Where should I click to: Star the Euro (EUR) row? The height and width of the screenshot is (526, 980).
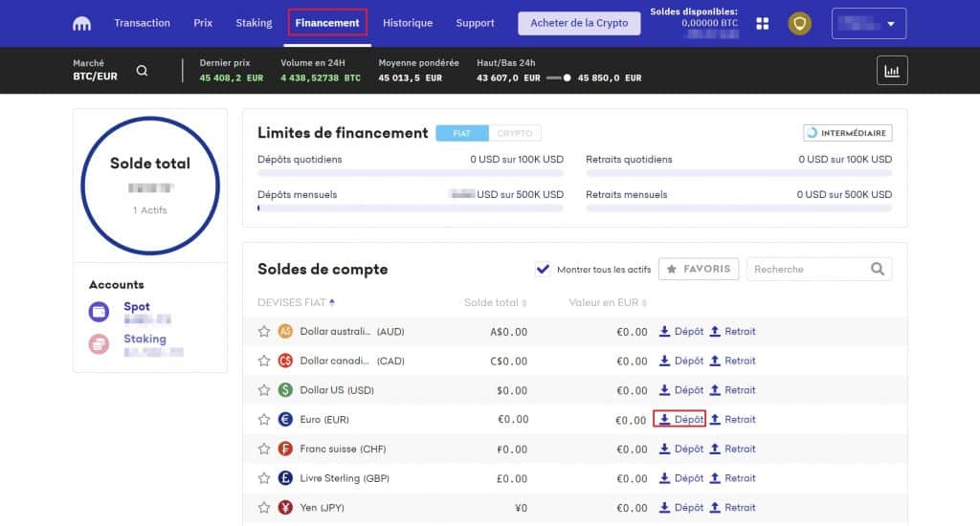pyautogui.click(x=264, y=420)
